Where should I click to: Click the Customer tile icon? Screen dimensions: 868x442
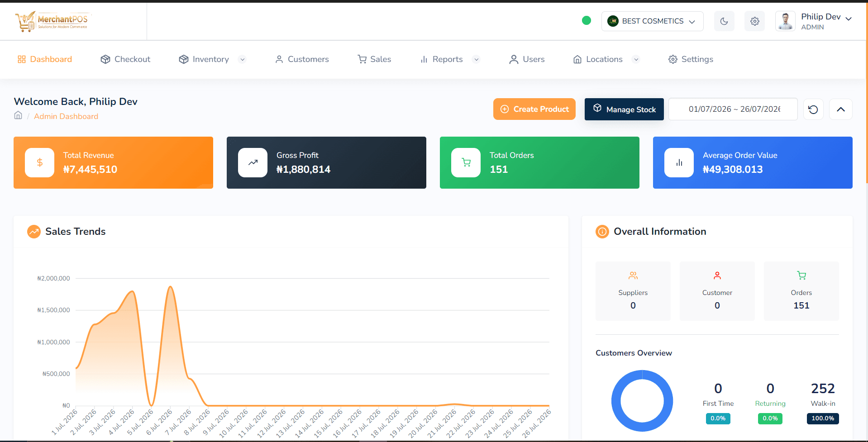click(717, 276)
